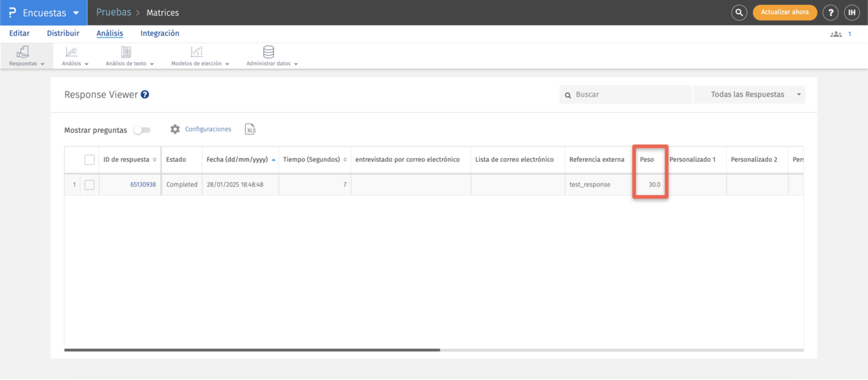This screenshot has width=868, height=380.
Task: Click the team members icon
Action: pyautogui.click(x=836, y=34)
